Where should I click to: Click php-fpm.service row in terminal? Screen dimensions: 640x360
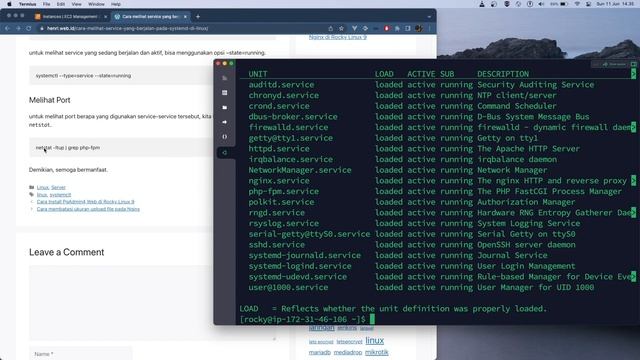[435, 191]
